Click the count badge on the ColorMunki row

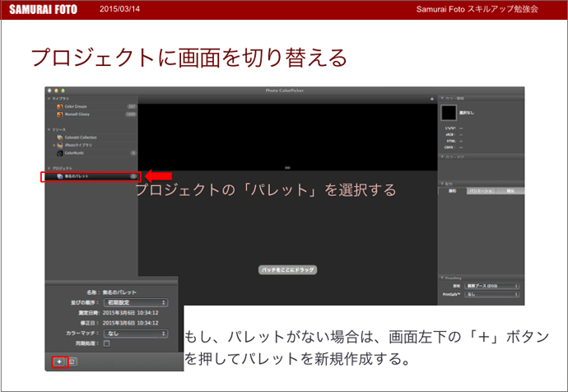133,153
